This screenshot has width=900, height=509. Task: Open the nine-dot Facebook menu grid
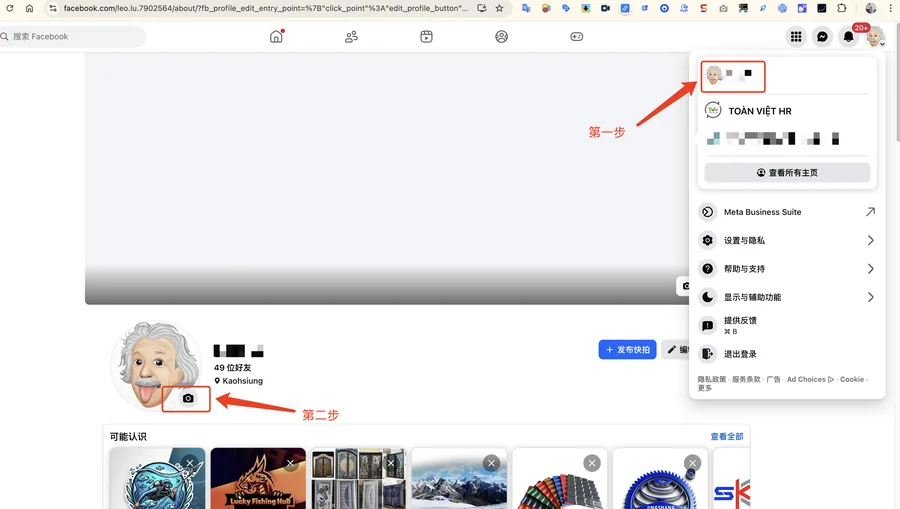[796, 37]
